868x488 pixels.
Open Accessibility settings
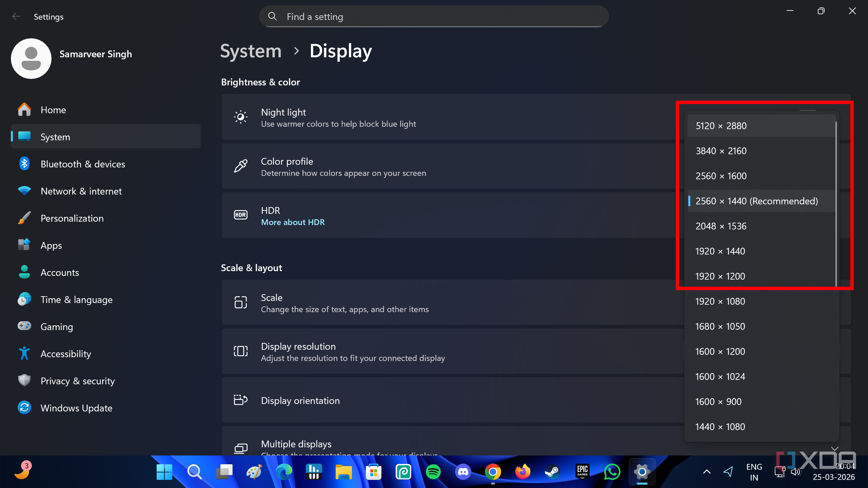[x=106, y=354]
